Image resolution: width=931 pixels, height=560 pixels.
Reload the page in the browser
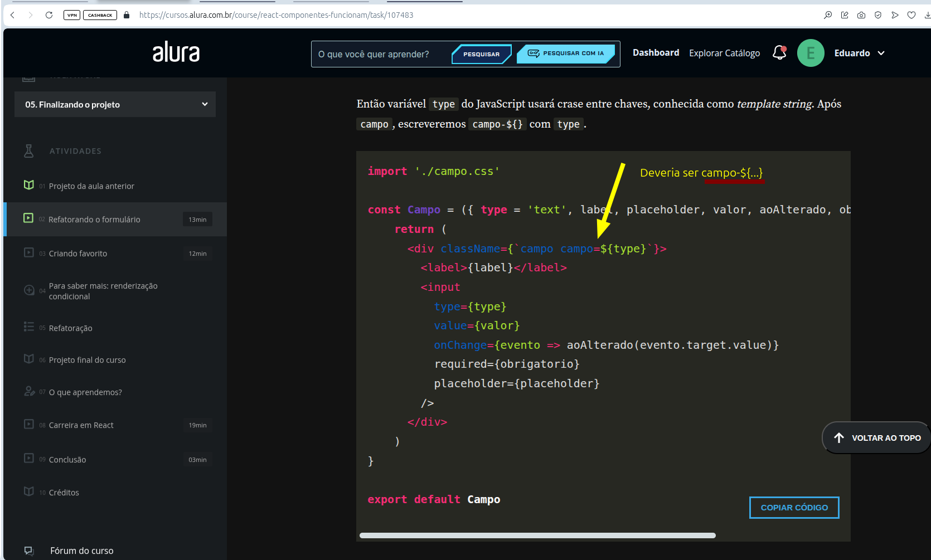tap(49, 15)
